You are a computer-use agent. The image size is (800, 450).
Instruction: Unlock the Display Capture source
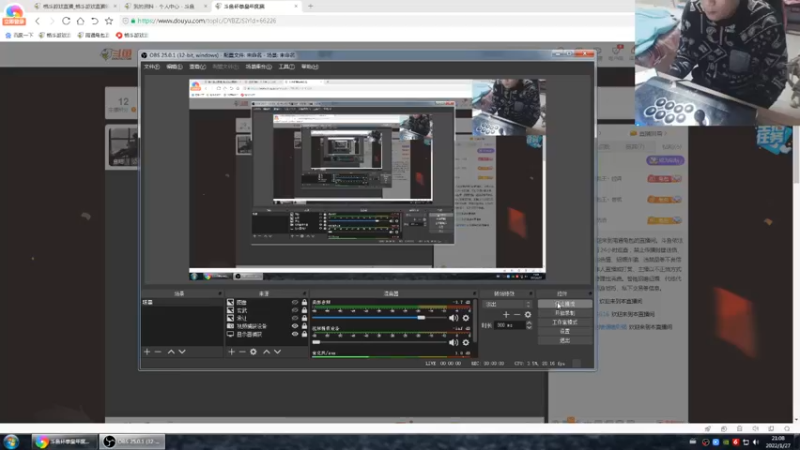pos(305,334)
